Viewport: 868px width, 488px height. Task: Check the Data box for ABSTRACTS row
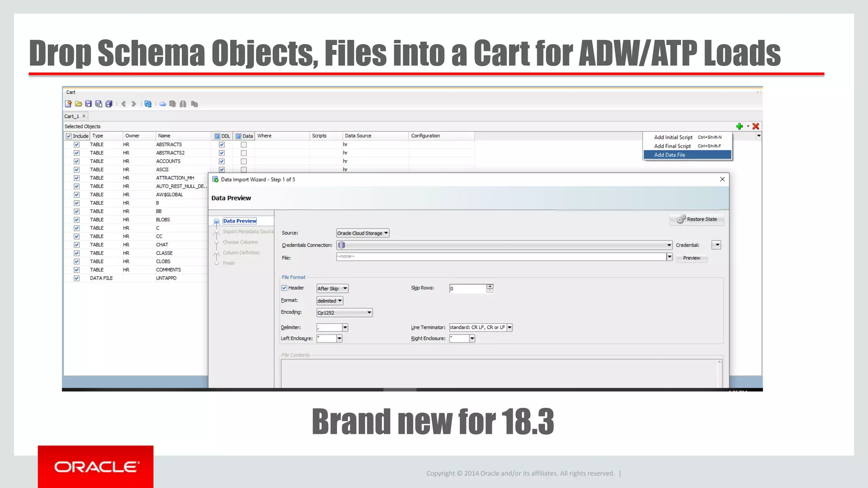pos(244,144)
